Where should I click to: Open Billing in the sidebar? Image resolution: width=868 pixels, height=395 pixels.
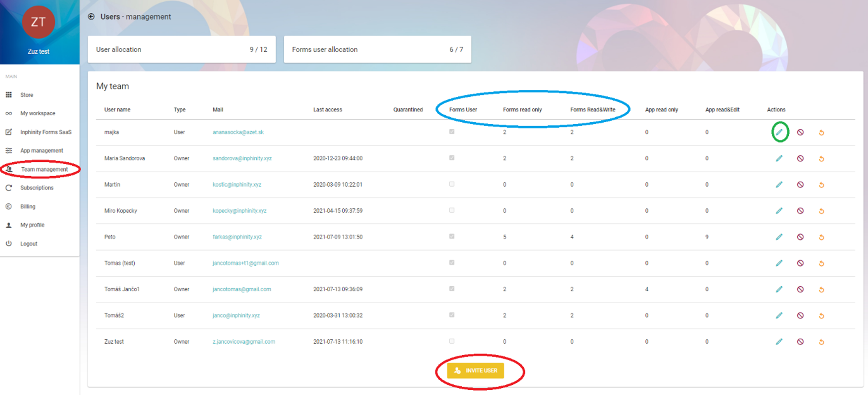click(x=28, y=206)
